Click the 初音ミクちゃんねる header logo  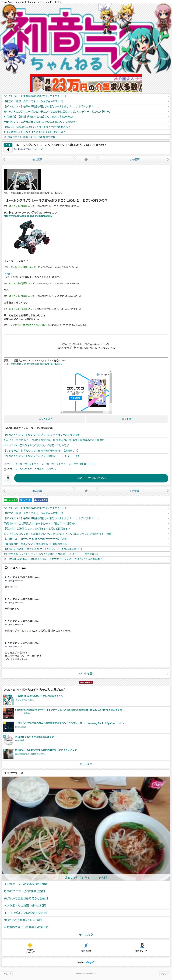(x=86, y=39)
